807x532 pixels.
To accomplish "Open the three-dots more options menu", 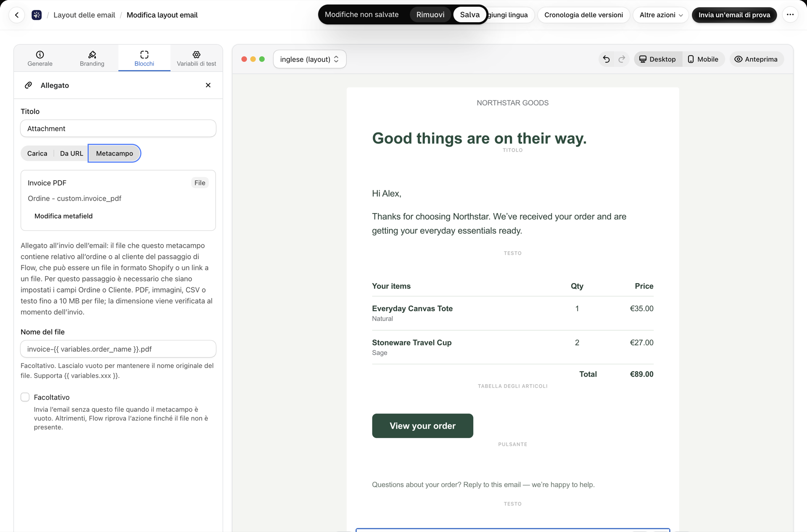I will [790, 15].
